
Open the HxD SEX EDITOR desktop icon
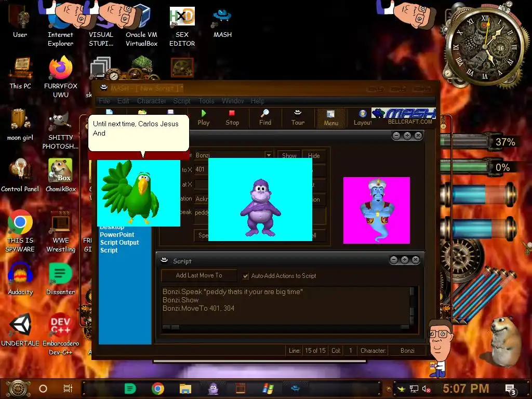pyautogui.click(x=182, y=25)
